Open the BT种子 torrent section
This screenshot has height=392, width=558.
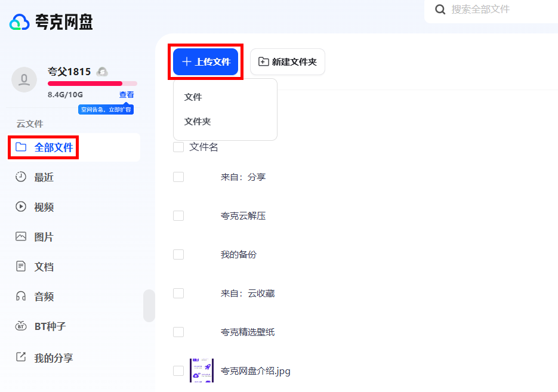50,326
